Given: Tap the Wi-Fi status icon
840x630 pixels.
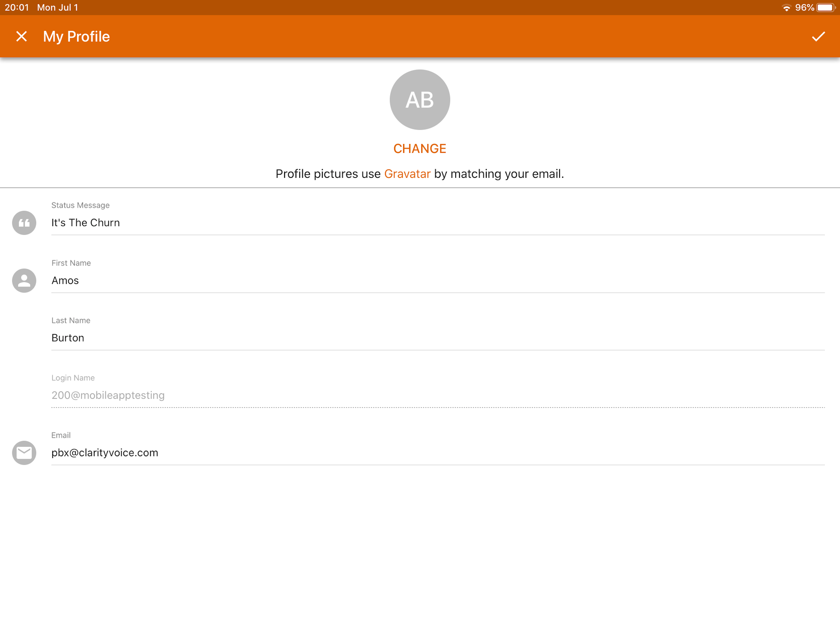Looking at the screenshot, I should click(787, 8).
